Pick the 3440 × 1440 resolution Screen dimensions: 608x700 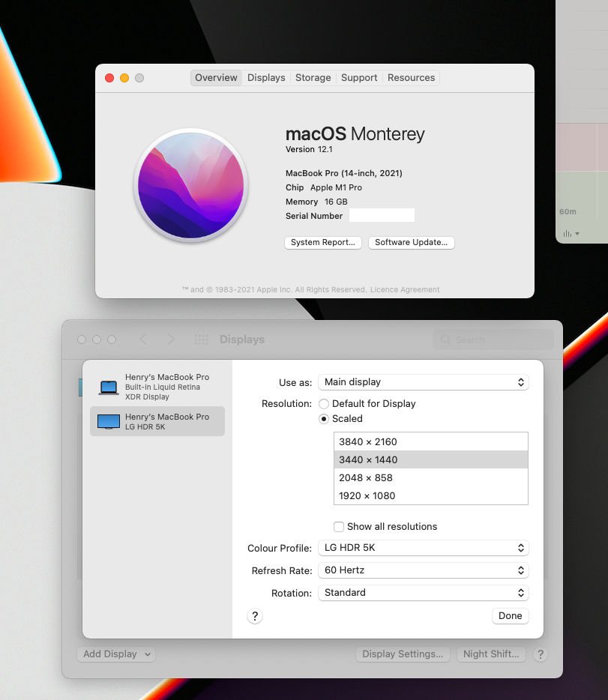pos(431,459)
